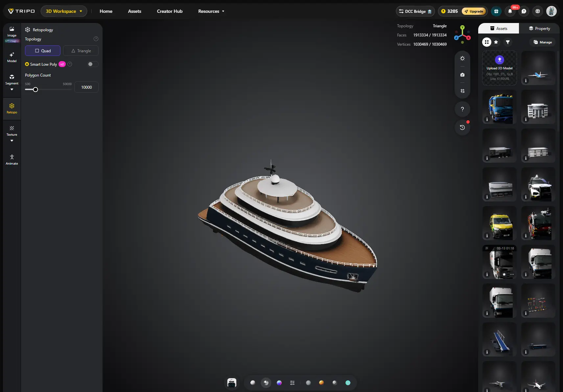Select the white clay sphere render mode
Screen dimensions: 563x392
(x=253, y=383)
